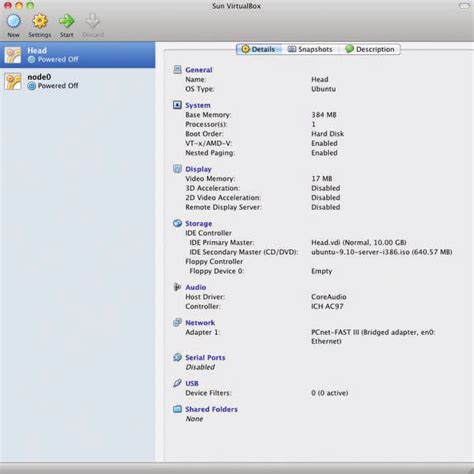Open the System section link
This screenshot has height=474, width=474.
point(198,105)
